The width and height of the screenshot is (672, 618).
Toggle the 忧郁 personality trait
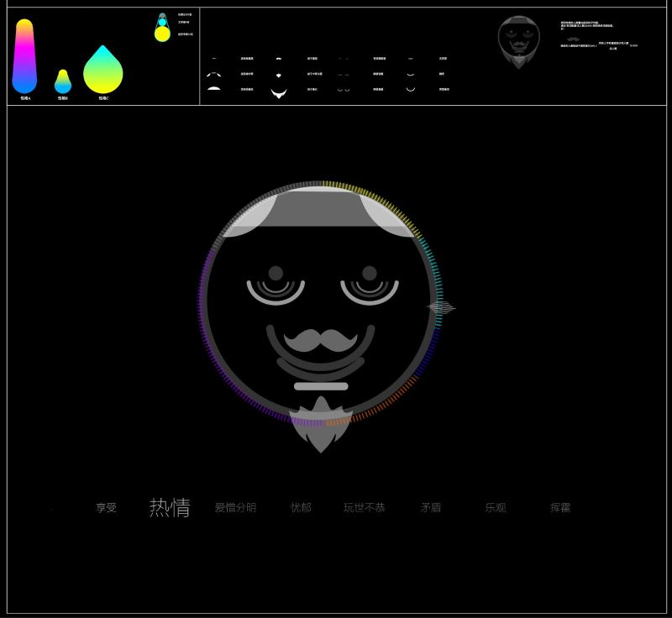point(301,508)
